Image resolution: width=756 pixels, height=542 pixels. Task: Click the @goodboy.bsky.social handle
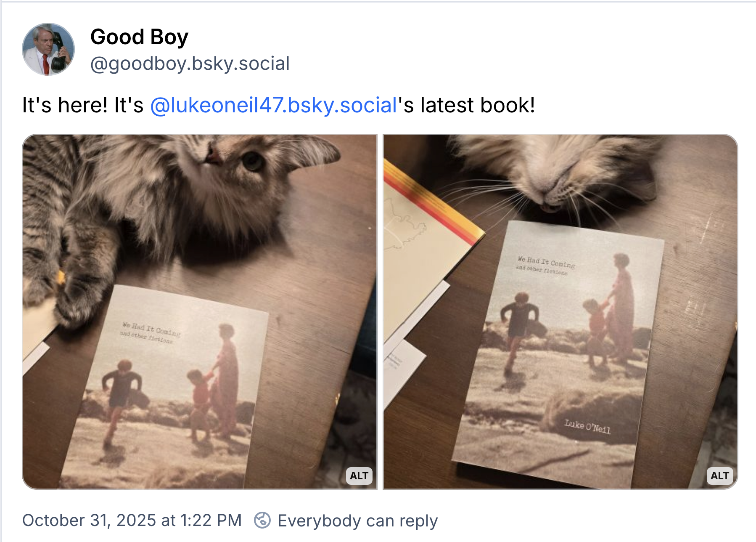[x=190, y=64]
